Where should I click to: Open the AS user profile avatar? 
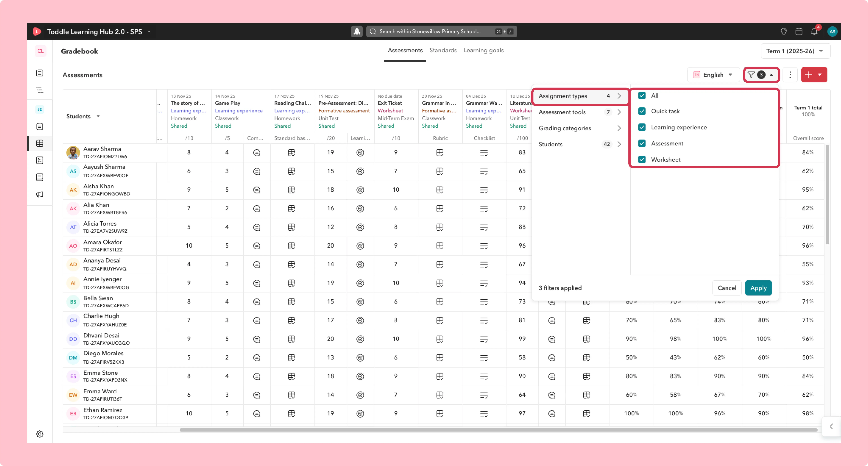click(x=832, y=31)
